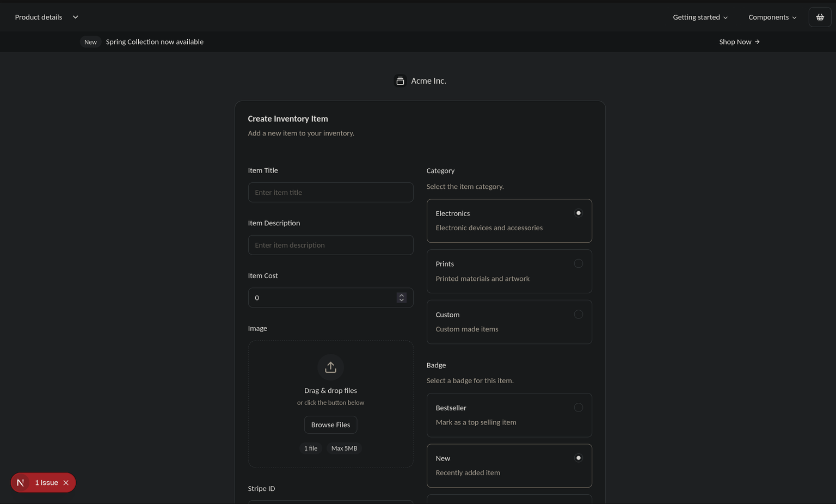
Task: Click the Browse Files button
Action: (330, 425)
